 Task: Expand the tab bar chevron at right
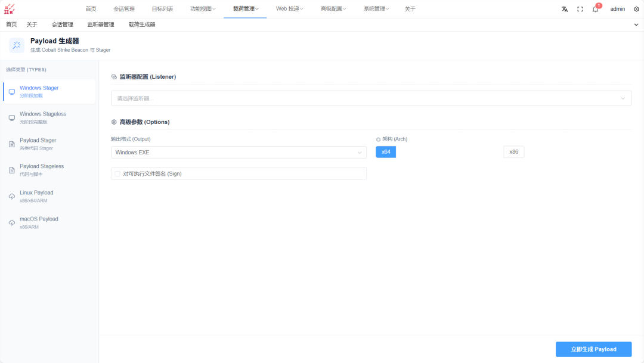tap(636, 24)
